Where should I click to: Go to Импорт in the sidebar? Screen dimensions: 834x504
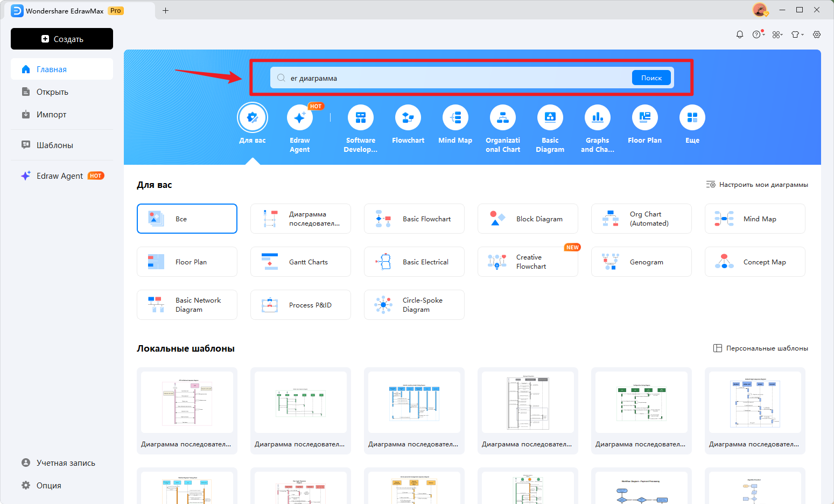pos(51,115)
